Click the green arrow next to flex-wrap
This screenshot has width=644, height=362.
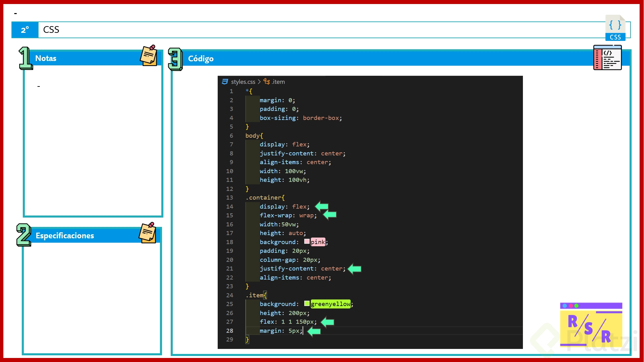pyautogui.click(x=330, y=215)
